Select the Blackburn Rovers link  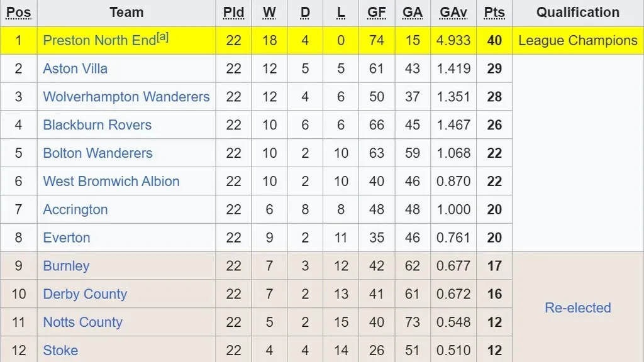click(97, 125)
